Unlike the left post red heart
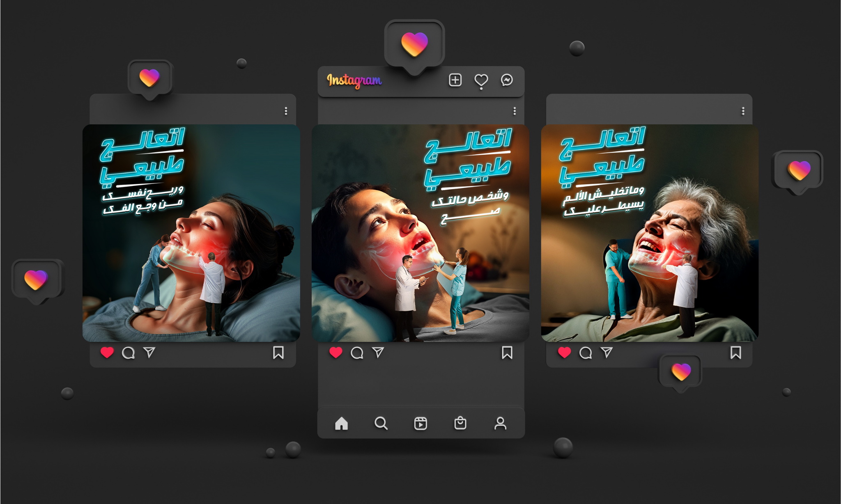Image resolution: width=841 pixels, height=504 pixels. tap(107, 353)
